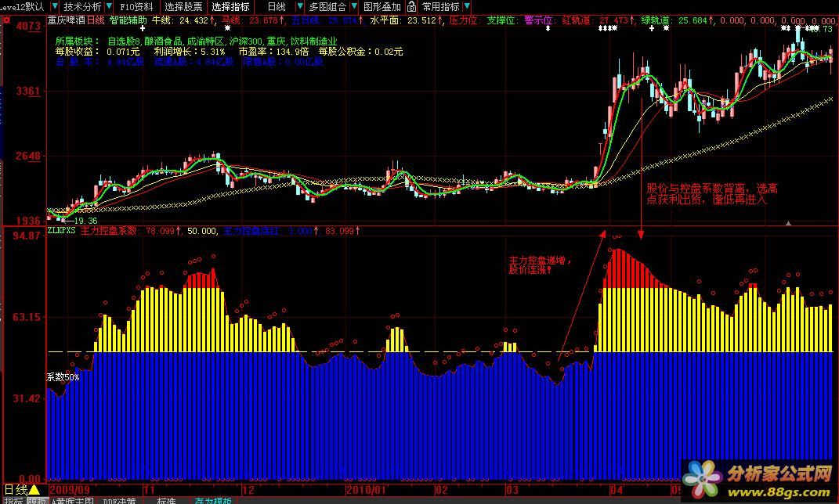The image size is (839, 504).
Task: Open the 常用指标 menu
Action: (x=441, y=6)
